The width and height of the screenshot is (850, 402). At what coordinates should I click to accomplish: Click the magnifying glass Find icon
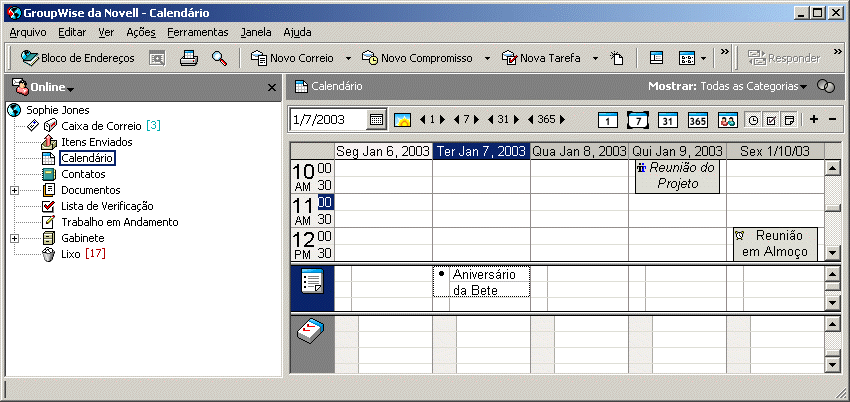[x=219, y=58]
